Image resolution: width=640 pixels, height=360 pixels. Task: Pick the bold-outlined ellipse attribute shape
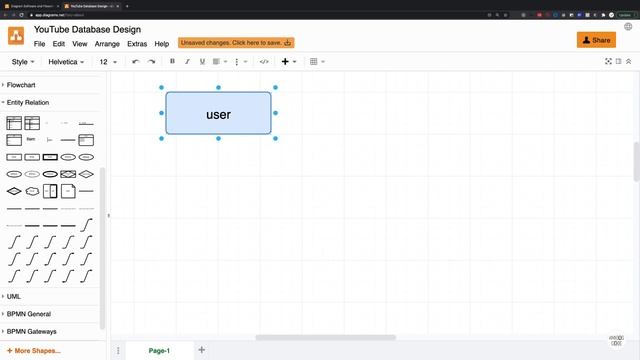coord(50,174)
